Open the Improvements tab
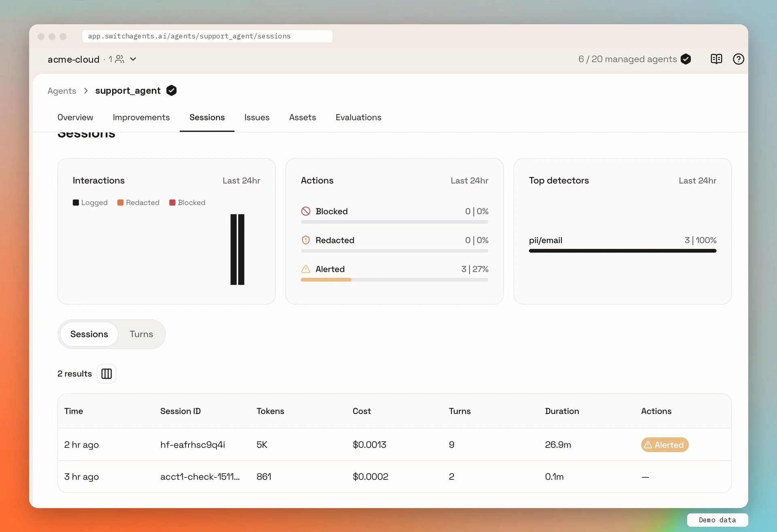 tap(141, 117)
